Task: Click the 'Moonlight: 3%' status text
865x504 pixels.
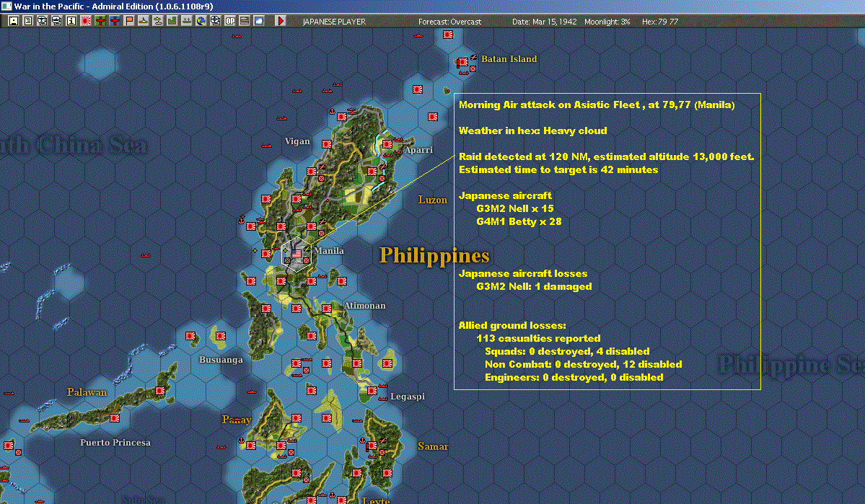Action: pyautogui.click(x=607, y=22)
